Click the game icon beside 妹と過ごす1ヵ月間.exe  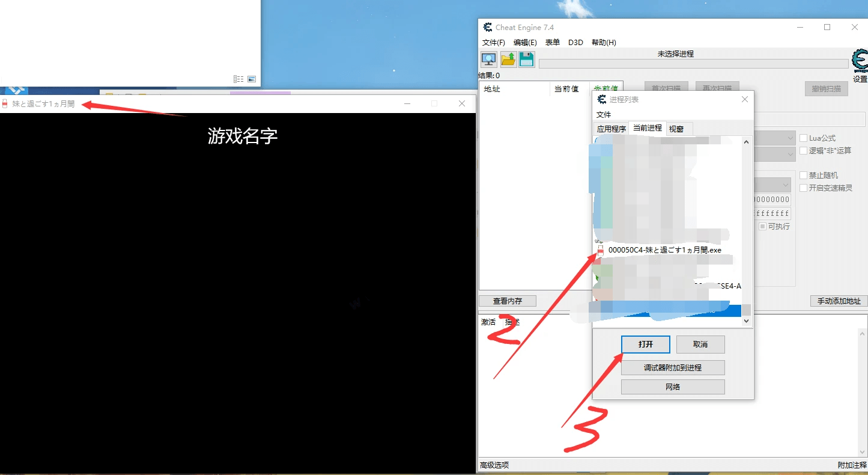click(x=600, y=250)
